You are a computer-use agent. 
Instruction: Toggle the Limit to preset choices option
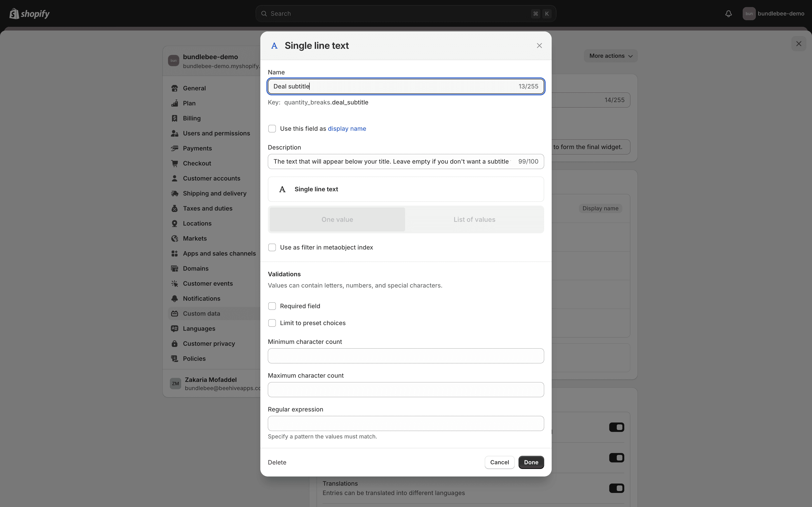(272, 323)
